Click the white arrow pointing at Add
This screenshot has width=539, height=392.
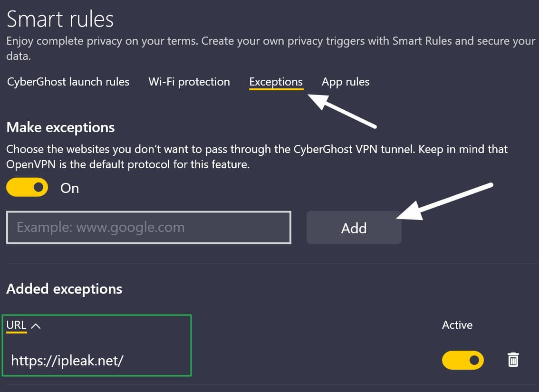445,201
